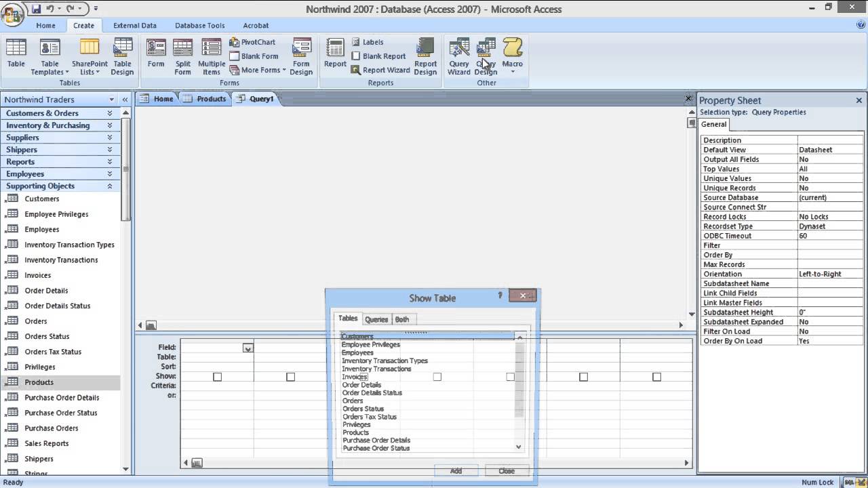Open the Field row dropdown arrow

point(248,348)
